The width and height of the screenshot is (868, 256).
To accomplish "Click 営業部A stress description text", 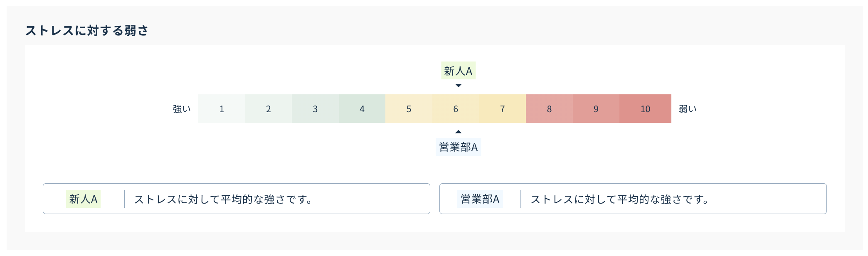I will pyautogui.click(x=620, y=199).
